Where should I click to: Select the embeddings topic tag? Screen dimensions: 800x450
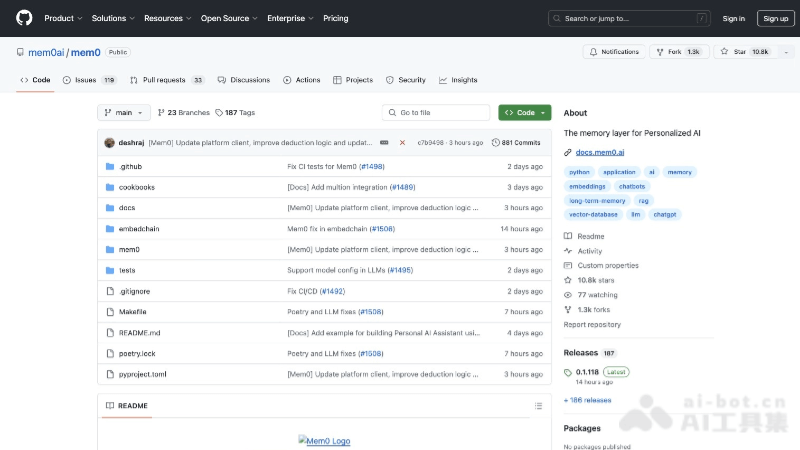[x=587, y=186]
